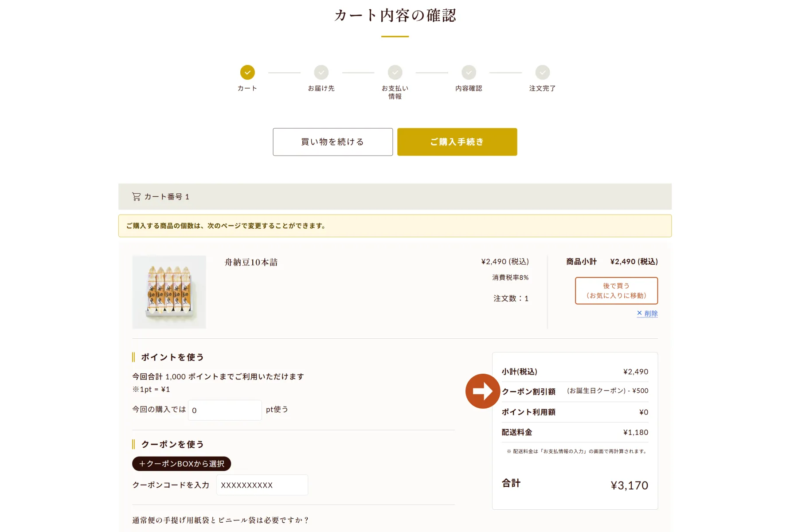Click the 削除 link
798x532 pixels.
coord(651,313)
